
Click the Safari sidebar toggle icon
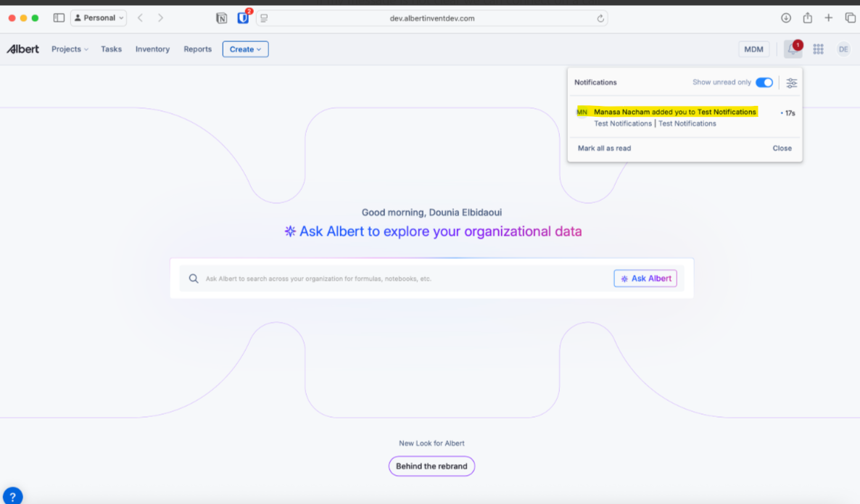(59, 18)
